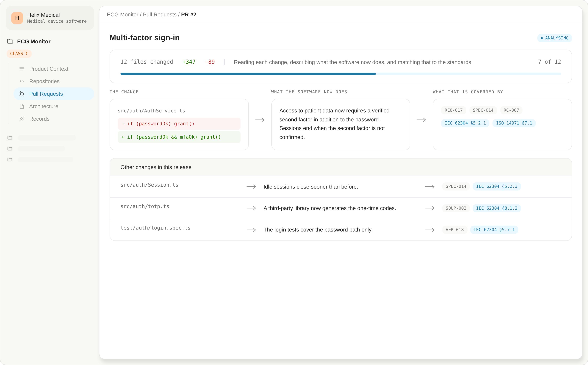Click first arrow in totp.ts row
588x365 pixels.
[x=251, y=208]
